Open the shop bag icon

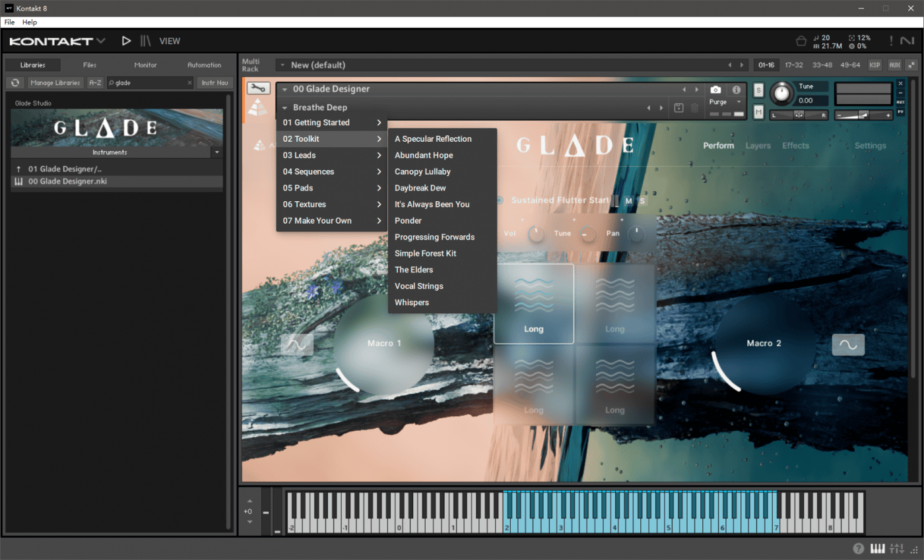click(x=801, y=42)
